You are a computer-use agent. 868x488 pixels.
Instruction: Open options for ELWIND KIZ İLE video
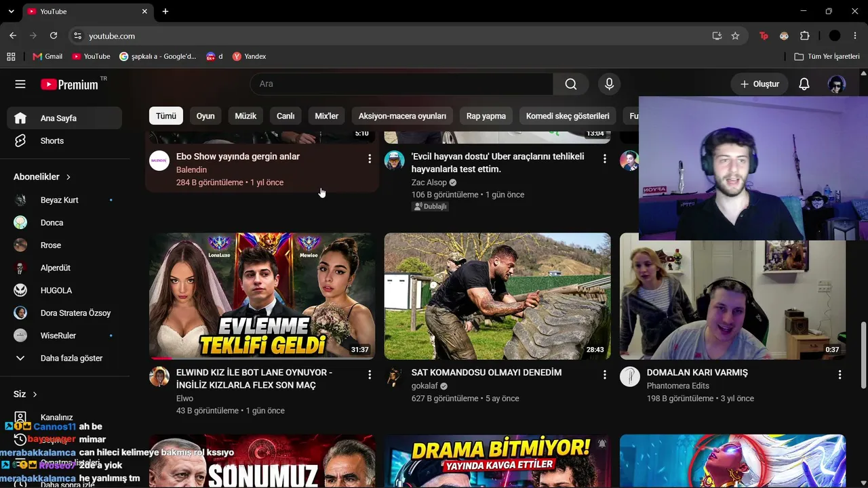pyautogui.click(x=370, y=375)
